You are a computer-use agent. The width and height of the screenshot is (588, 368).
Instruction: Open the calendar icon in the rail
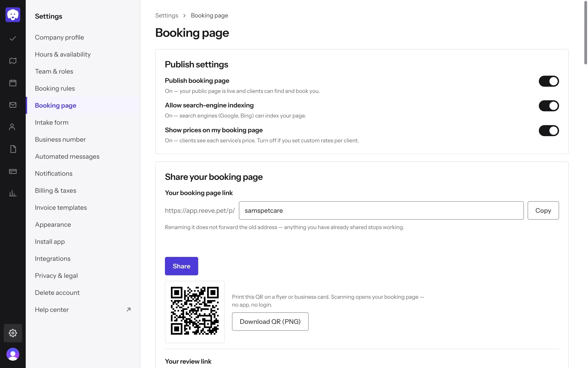[x=13, y=83]
